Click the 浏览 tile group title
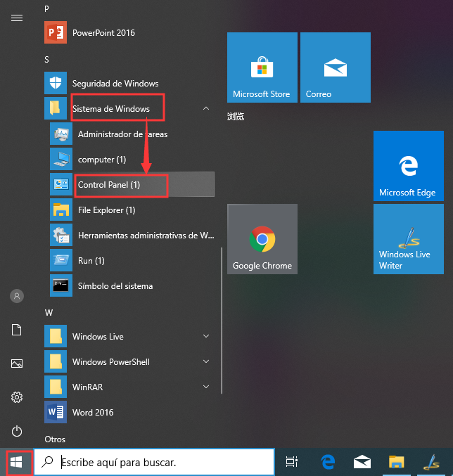 (236, 116)
